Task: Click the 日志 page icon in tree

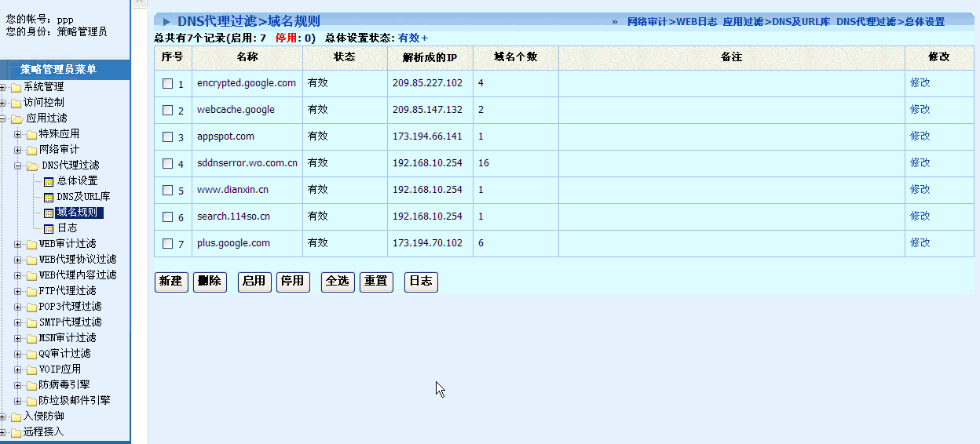Action: 48,228
